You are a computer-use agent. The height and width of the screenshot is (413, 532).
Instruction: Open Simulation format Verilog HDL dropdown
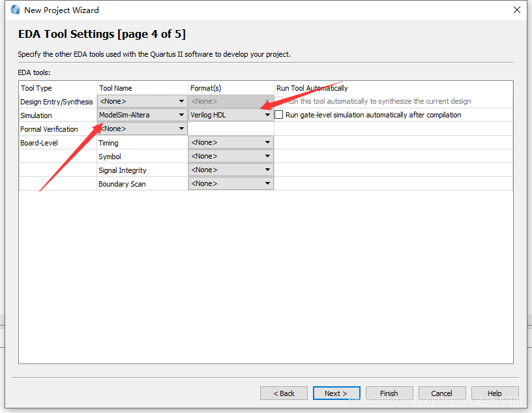[231, 115]
